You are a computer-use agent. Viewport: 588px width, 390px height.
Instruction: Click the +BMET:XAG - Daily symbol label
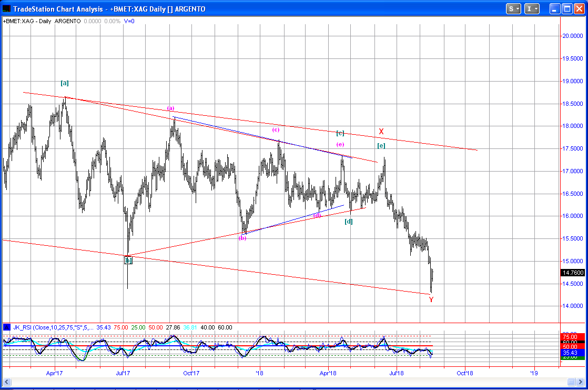[x=27, y=21]
